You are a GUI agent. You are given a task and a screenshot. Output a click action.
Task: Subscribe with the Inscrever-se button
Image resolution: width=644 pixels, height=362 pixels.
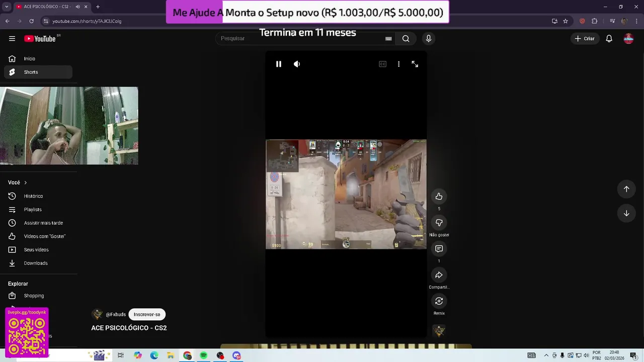[x=147, y=314]
